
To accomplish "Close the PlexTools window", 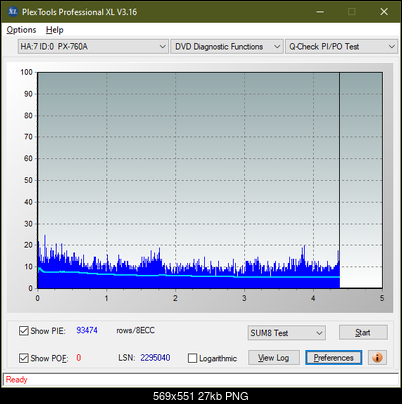I will tap(384, 12).
